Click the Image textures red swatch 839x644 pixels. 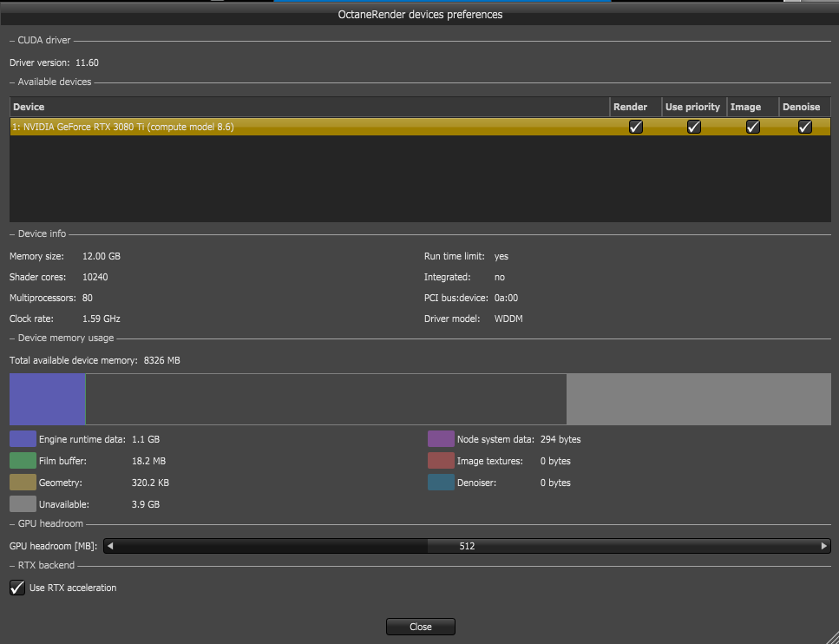coord(441,461)
